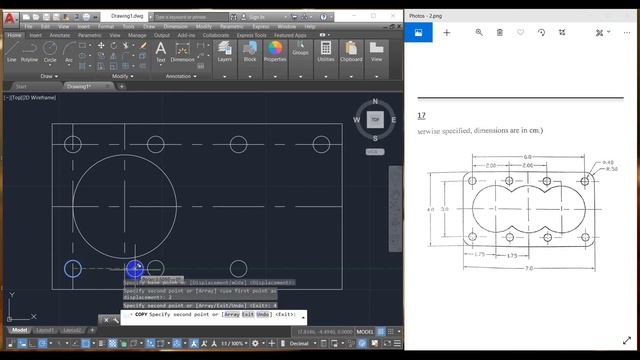Viewport: 640px width, 360px height.
Task: Click Exit option in command line
Action: [x=248, y=314]
